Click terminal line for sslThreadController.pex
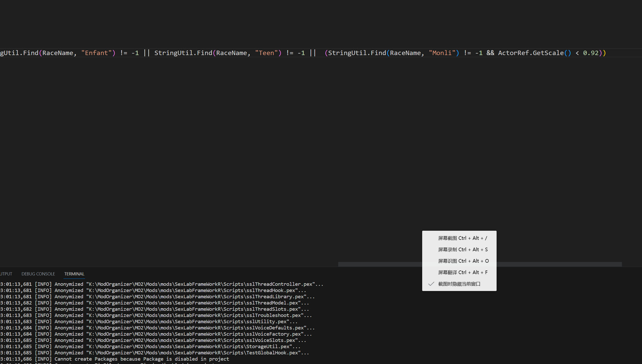 tap(162, 284)
